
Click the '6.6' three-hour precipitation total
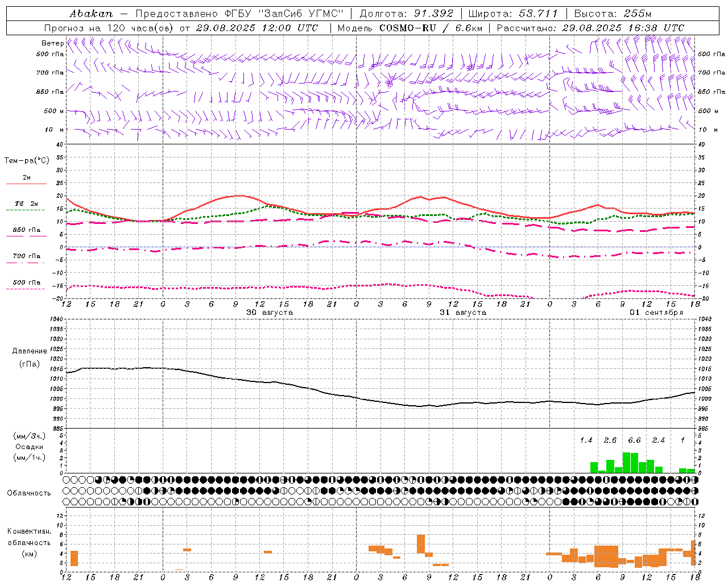pyautogui.click(x=634, y=440)
